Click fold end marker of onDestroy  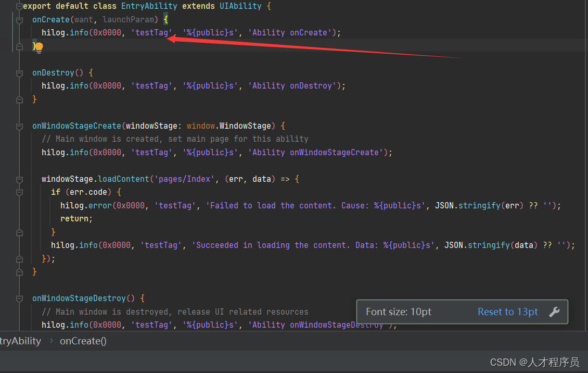coord(19,100)
